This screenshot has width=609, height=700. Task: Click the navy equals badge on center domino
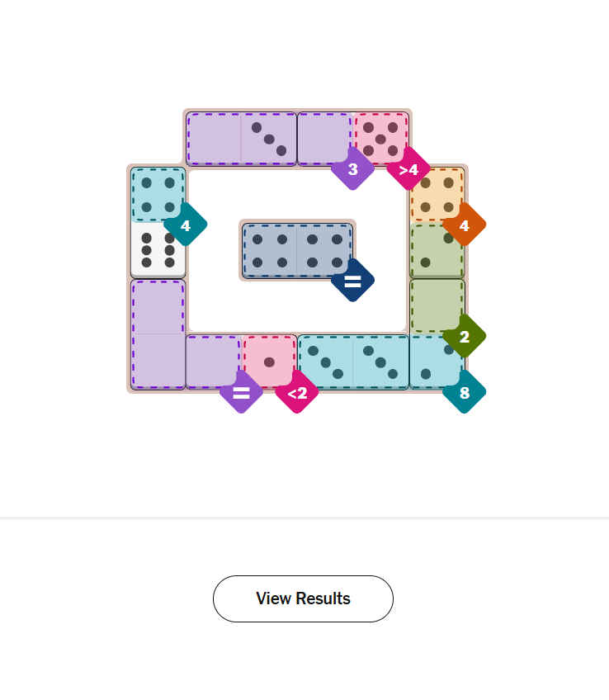pos(352,281)
